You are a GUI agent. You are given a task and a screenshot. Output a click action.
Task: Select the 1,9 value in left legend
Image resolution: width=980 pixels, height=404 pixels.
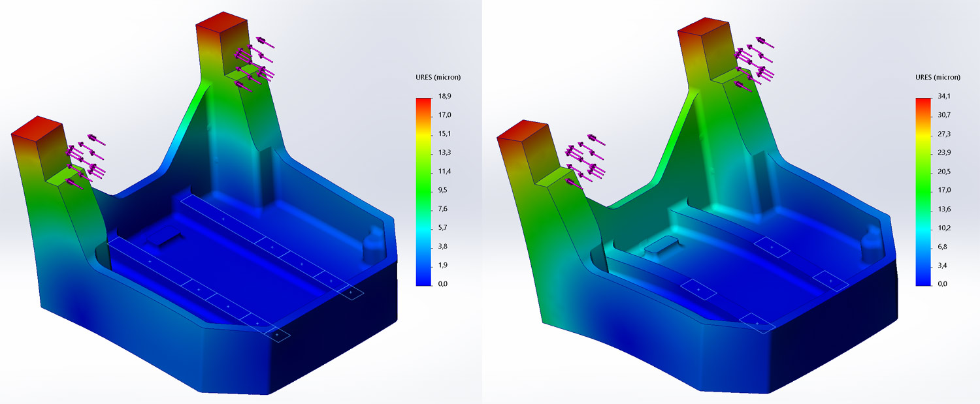click(444, 265)
